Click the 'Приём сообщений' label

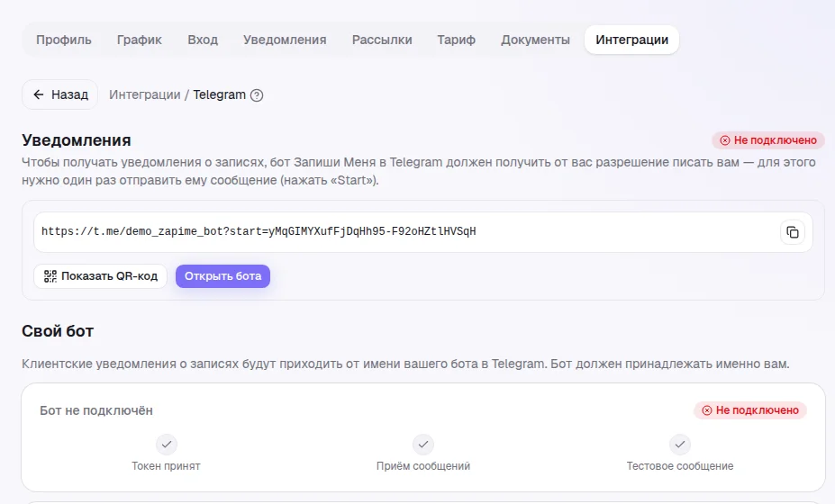click(423, 466)
